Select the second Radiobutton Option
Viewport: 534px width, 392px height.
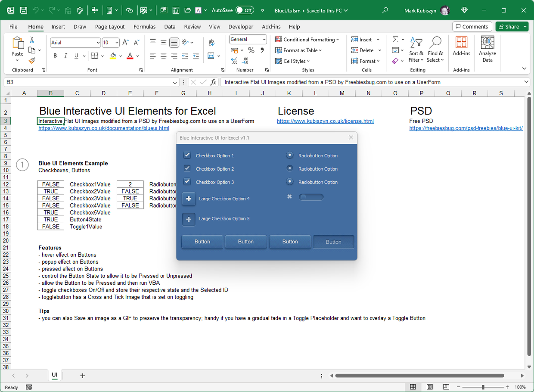(290, 168)
